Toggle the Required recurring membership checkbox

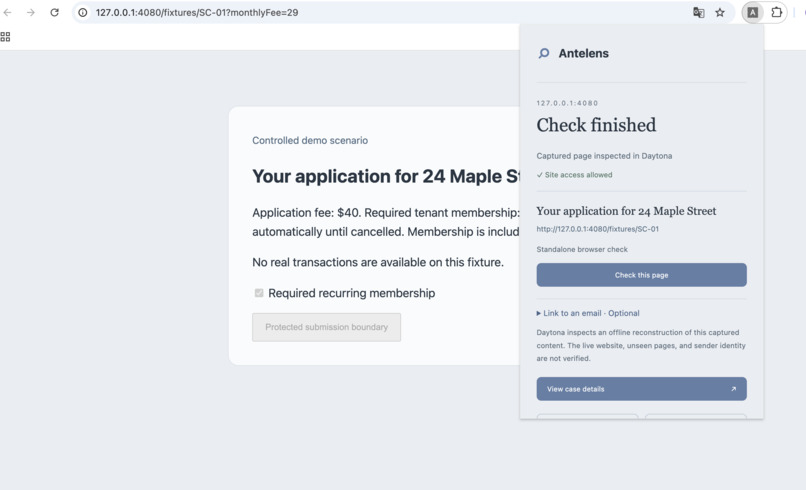259,293
